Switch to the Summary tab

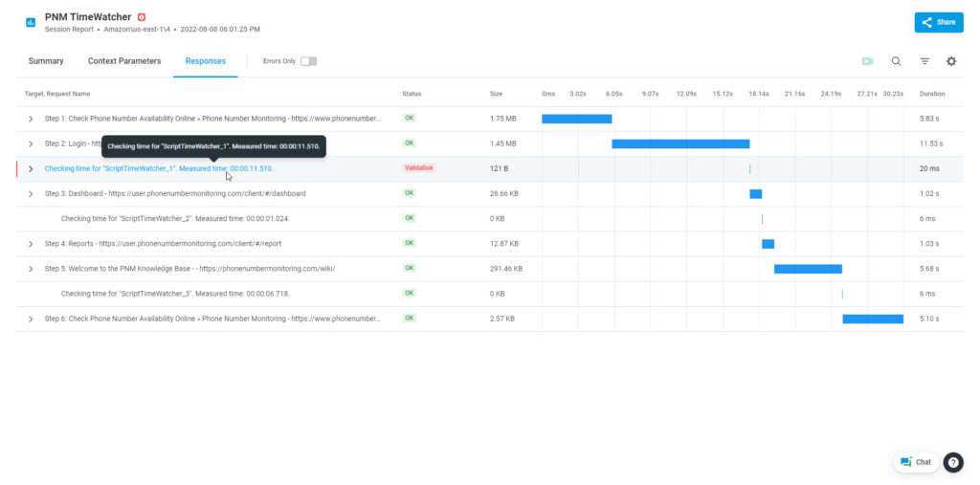(x=46, y=61)
